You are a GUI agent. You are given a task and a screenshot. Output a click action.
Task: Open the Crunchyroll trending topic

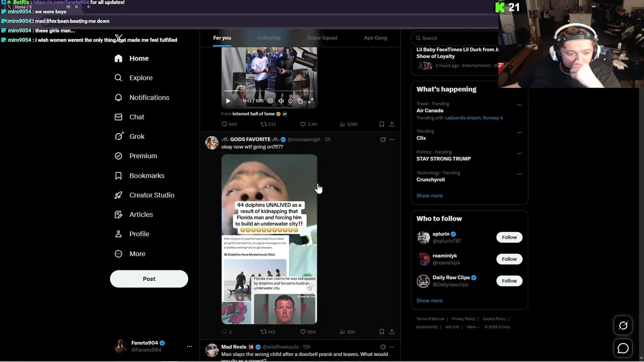tap(431, 179)
